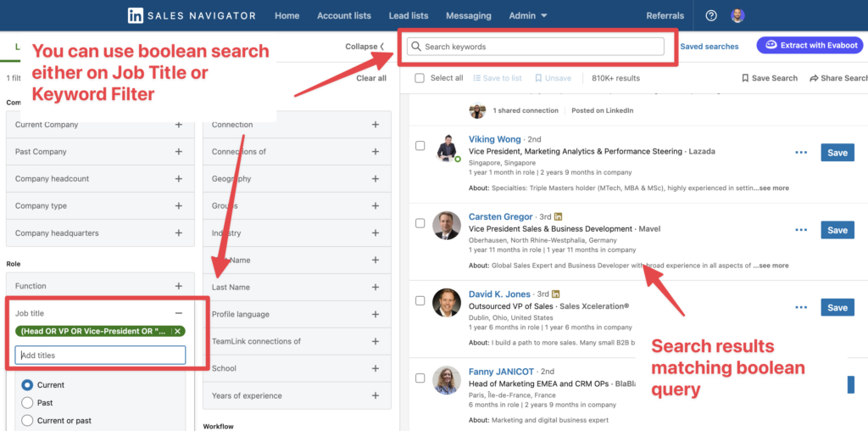The height and width of the screenshot is (431, 868).
Task: Add a Current Company filter with plus
Action: (x=178, y=125)
